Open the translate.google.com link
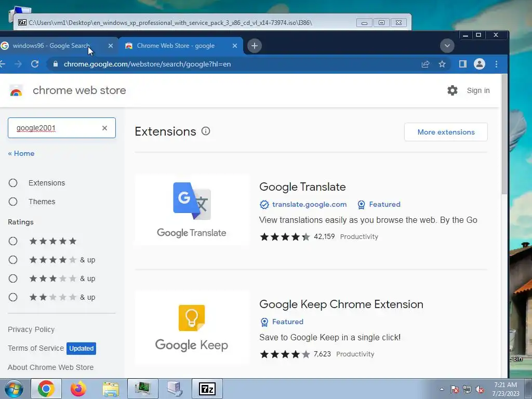532x399 pixels. click(309, 205)
